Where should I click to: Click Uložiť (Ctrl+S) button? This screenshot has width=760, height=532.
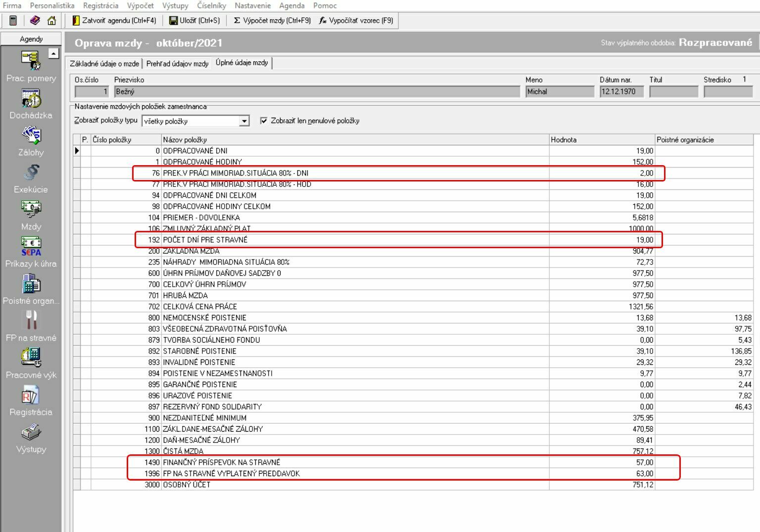tap(194, 21)
